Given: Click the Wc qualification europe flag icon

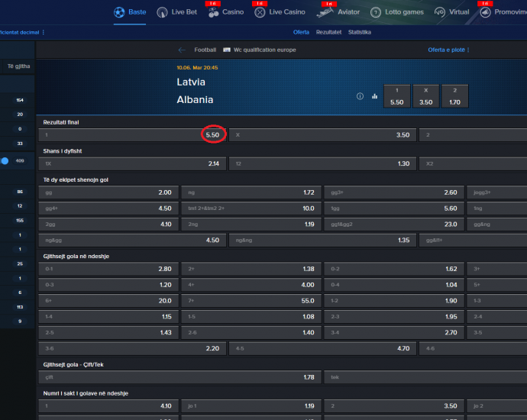Looking at the screenshot, I should (x=227, y=50).
